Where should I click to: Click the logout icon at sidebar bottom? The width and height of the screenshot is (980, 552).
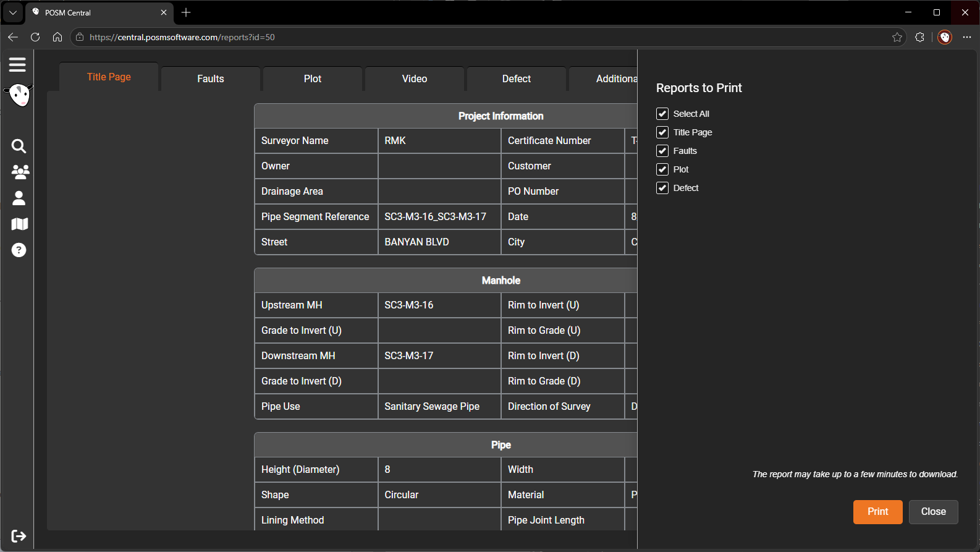click(x=19, y=536)
